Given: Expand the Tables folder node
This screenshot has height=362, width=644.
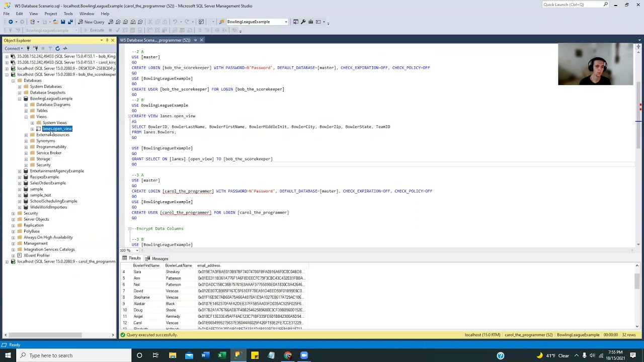Looking at the screenshot, I should click(x=26, y=111).
